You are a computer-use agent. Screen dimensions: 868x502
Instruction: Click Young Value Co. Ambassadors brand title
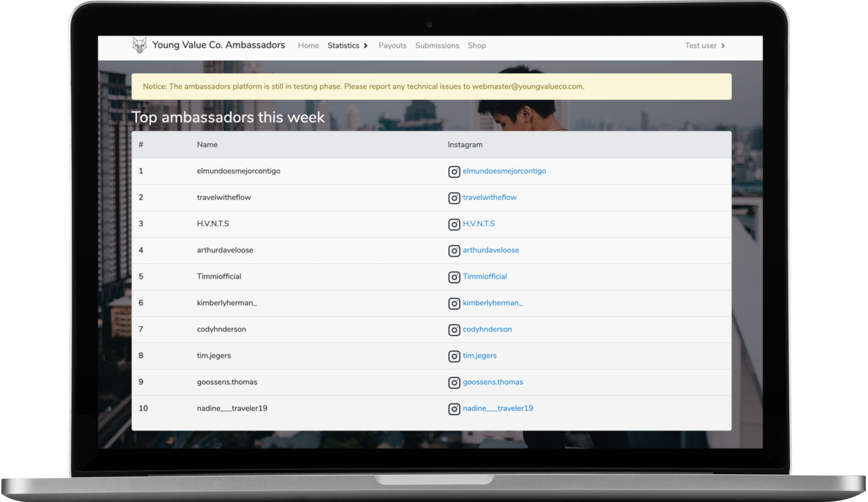(x=218, y=45)
